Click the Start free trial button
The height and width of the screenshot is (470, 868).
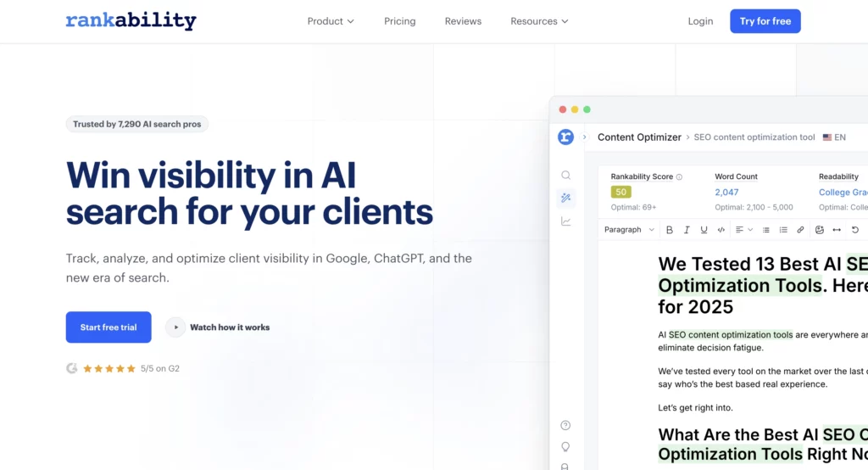coord(108,327)
